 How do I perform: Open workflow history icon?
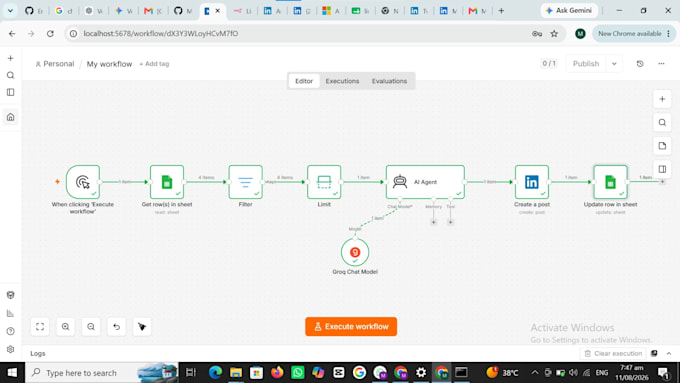(640, 64)
